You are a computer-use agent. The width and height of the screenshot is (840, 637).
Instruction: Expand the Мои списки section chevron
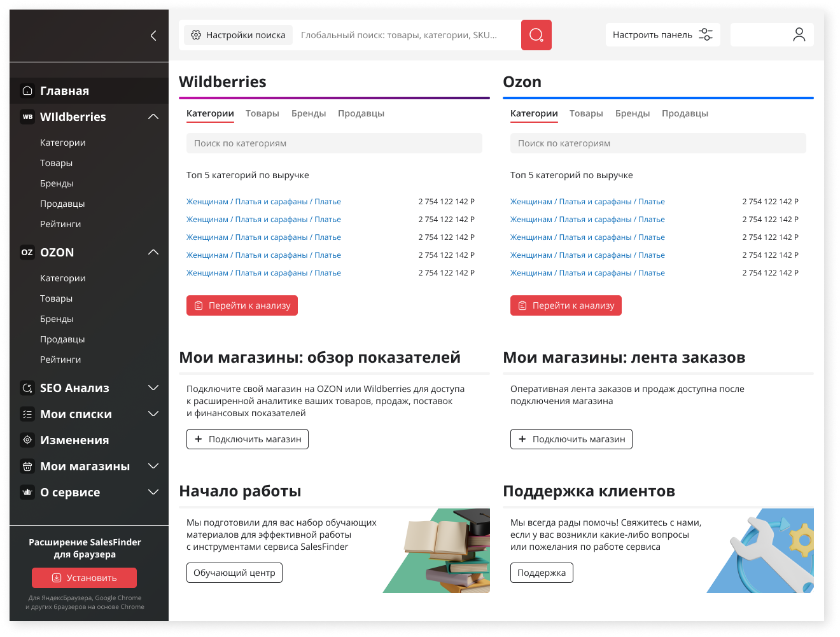pyautogui.click(x=153, y=414)
